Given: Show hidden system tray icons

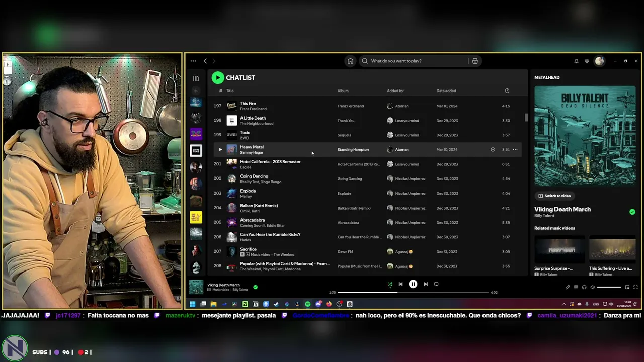Looking at the screenshot, I should pos(563,304).
